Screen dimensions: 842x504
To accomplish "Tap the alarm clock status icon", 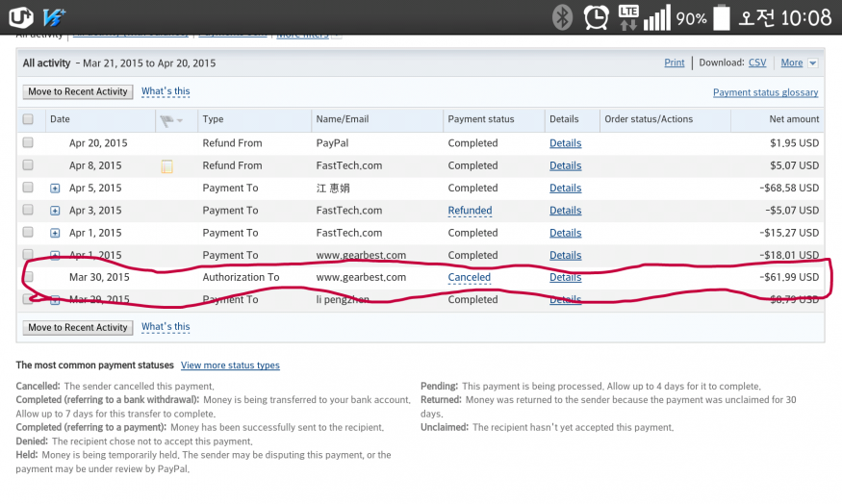I will pos(596,17).
